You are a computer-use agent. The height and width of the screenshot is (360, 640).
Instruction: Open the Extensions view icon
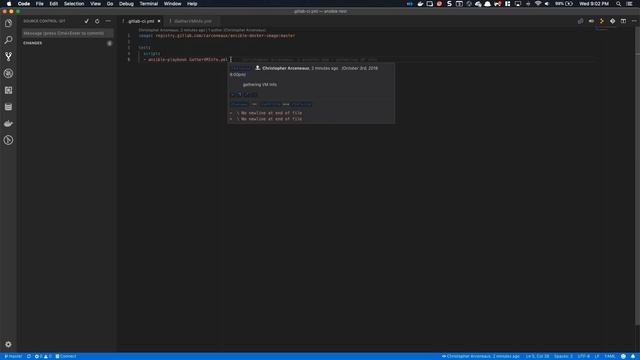click(x=8, y=90)
